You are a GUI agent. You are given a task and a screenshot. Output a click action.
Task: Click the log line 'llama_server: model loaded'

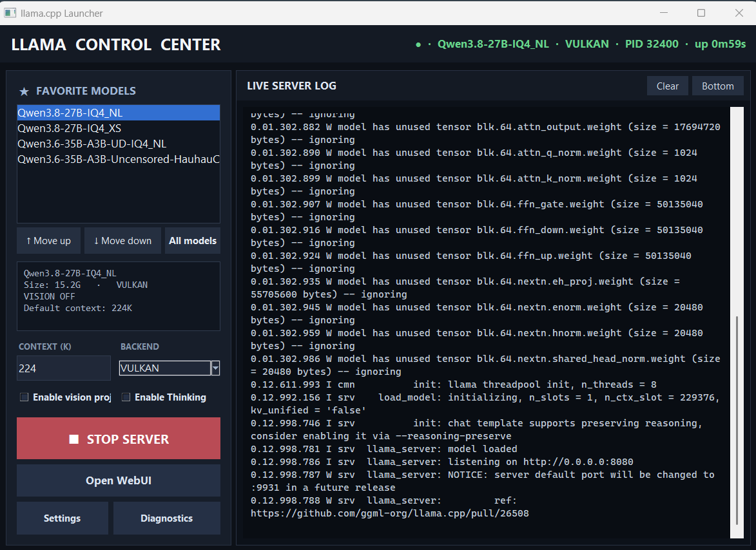383,449
